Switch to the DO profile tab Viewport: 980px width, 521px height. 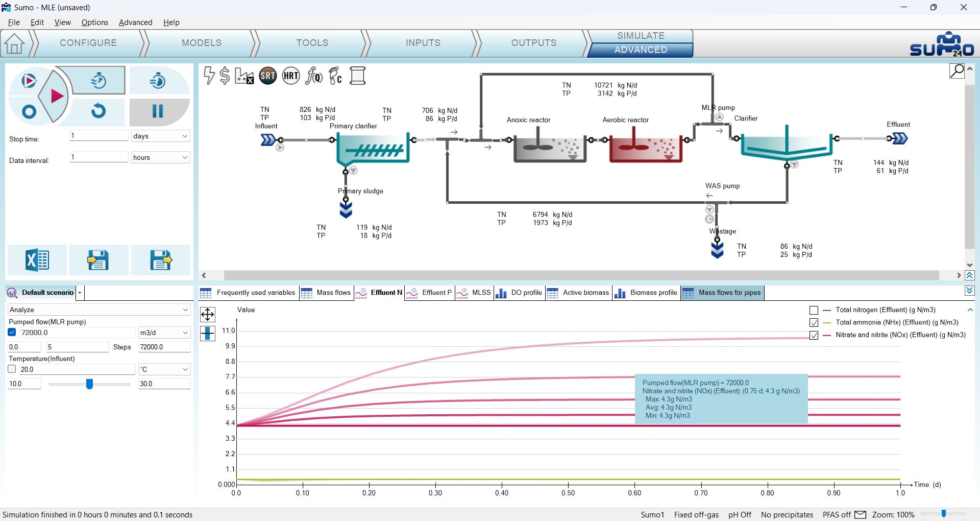(x=519, y=293)
